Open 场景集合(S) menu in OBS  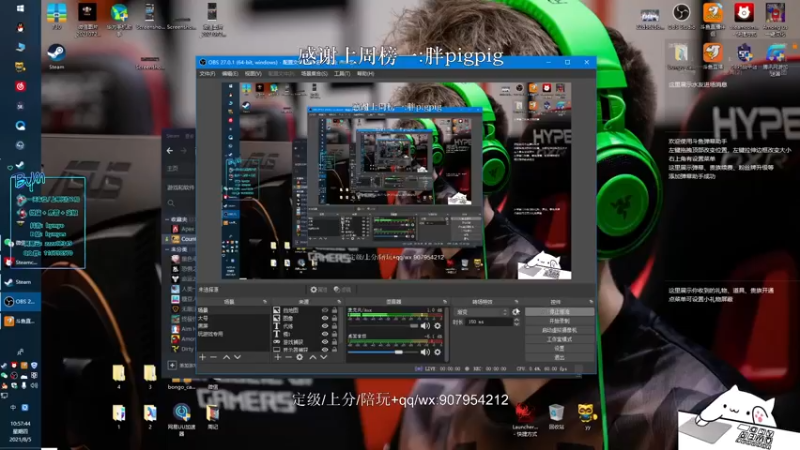(314, 74)
